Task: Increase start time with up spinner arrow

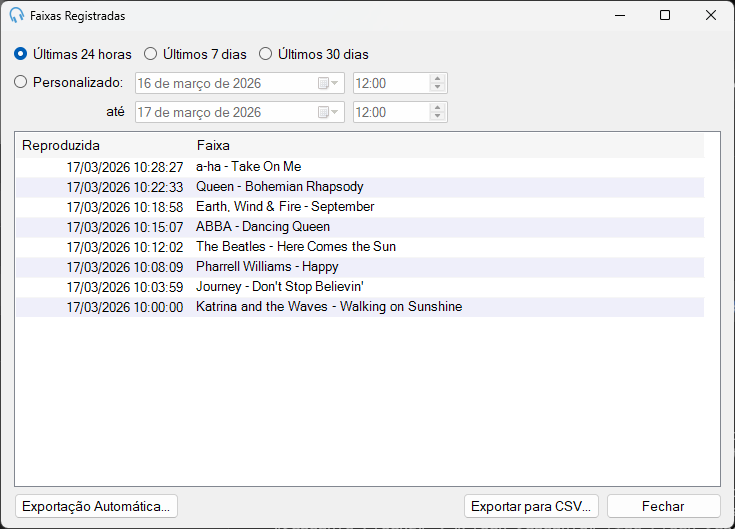Action: 437,79
